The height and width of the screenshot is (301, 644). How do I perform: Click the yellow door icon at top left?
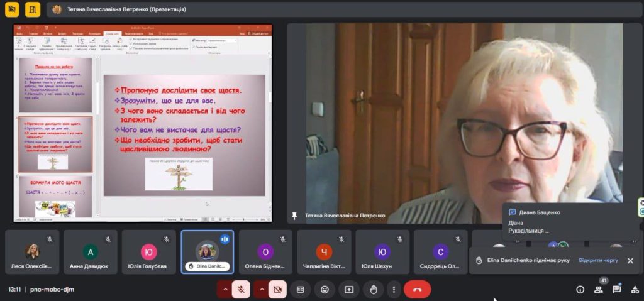31,9
